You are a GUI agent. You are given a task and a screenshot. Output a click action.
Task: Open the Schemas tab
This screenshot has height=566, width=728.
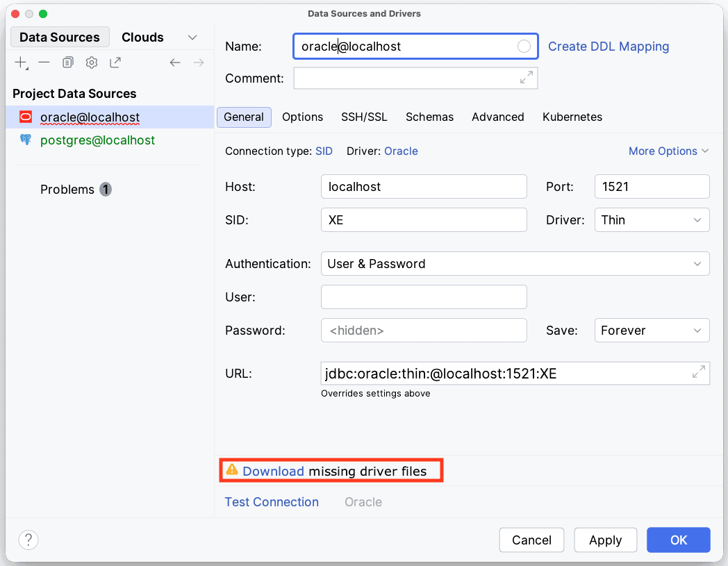(429, 117)
